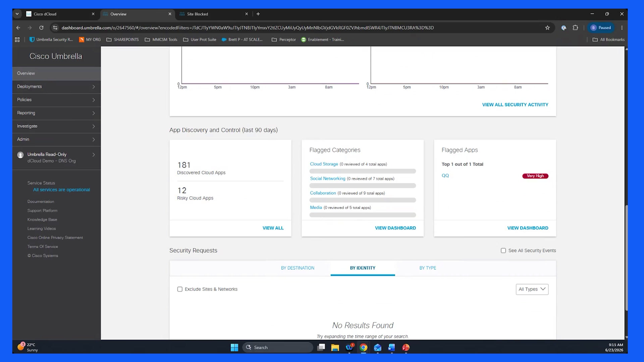Expand the Admin sidebar menu
This screenshot has height=362, width=644.
(x=56, y=139)
